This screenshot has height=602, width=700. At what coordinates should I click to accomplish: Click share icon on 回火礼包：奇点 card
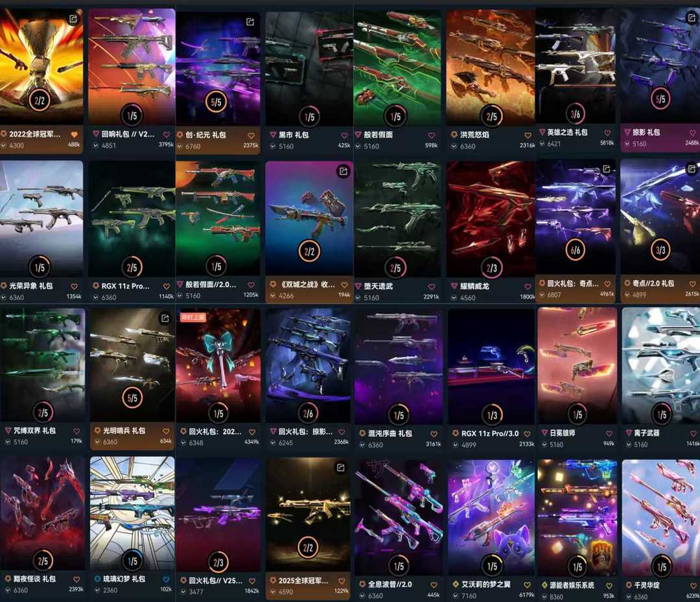[606, 168]
